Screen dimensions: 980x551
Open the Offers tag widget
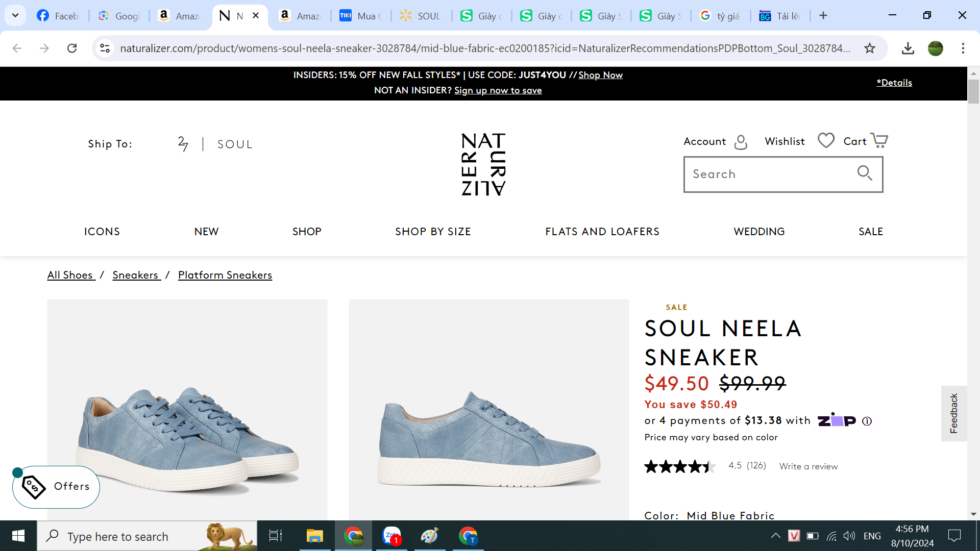coord(56,487)
